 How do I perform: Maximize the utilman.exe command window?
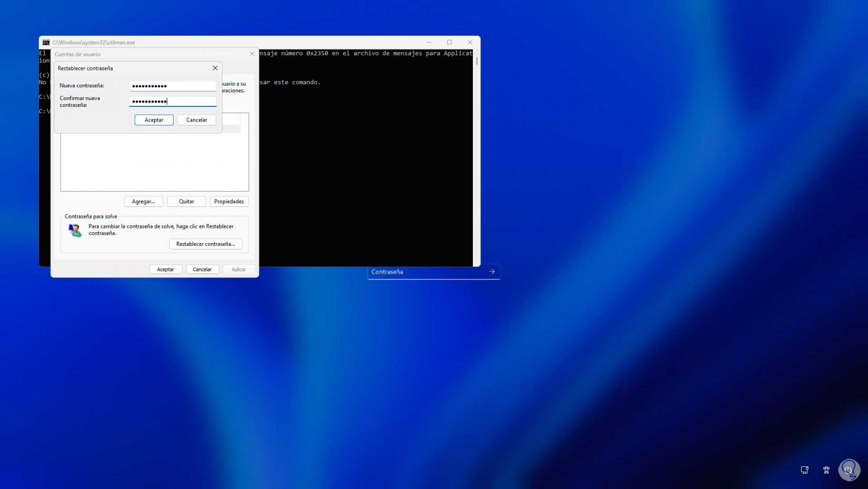[449, 42]
